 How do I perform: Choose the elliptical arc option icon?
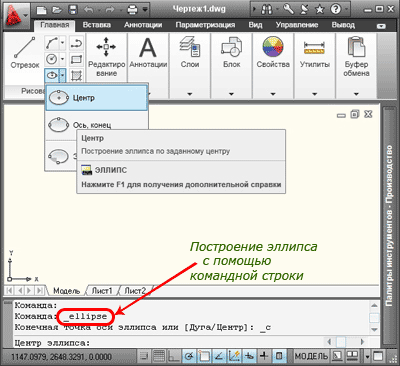click(x=59, y=155)
